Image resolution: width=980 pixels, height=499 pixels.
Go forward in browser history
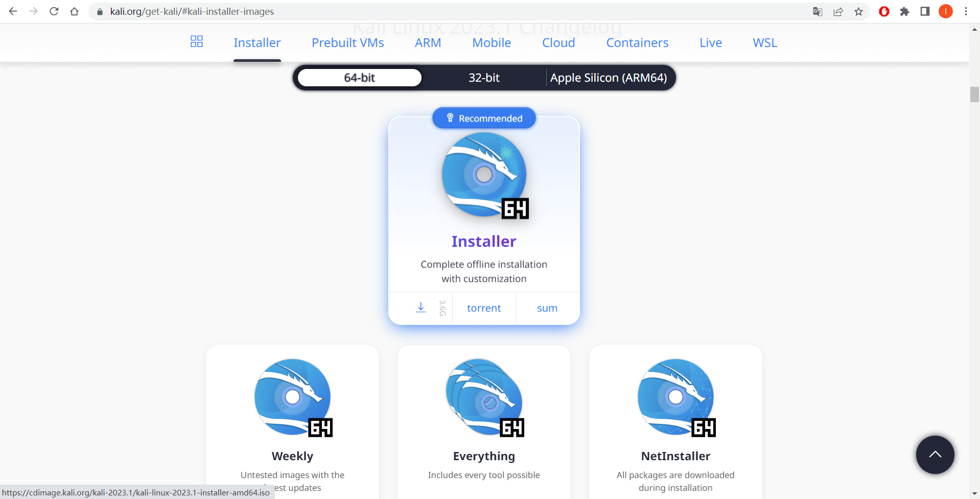pos(34,11)
